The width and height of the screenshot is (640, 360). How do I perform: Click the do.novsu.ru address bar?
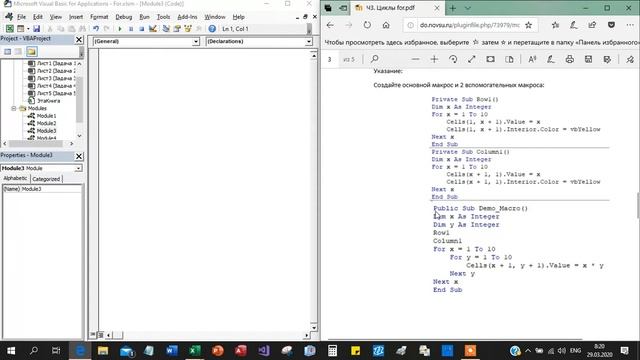(x=469, y=25)
